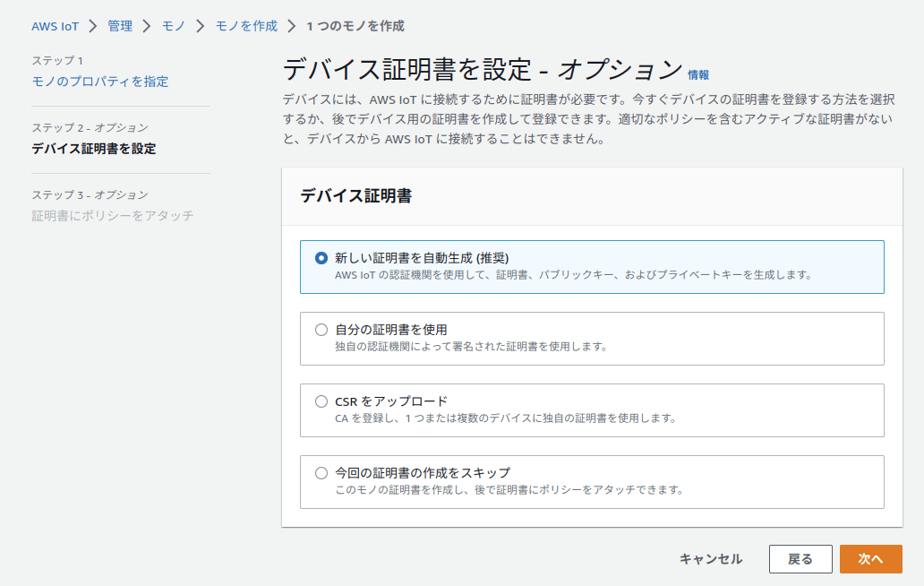This screenshot has width=924, height=586.
Task: Click the disabled 証明書にポリシーをアタッチ step label
Action: pyautogui.click(x=113, y=216)
